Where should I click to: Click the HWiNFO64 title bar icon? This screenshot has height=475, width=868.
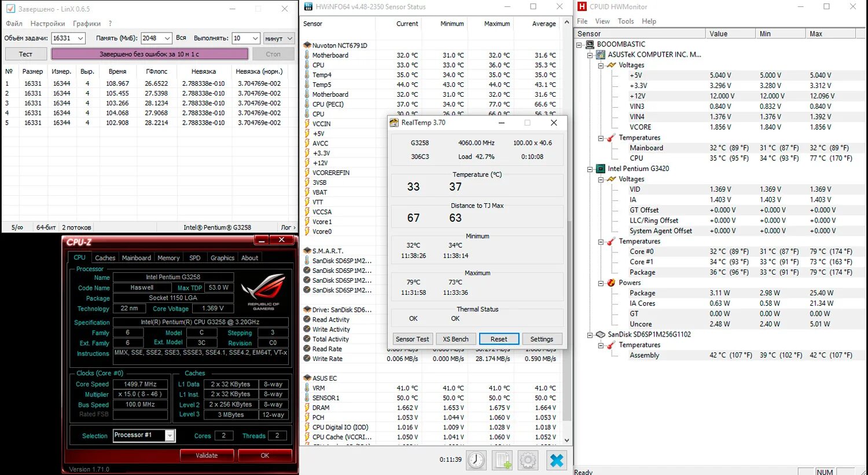coord(308,7)
